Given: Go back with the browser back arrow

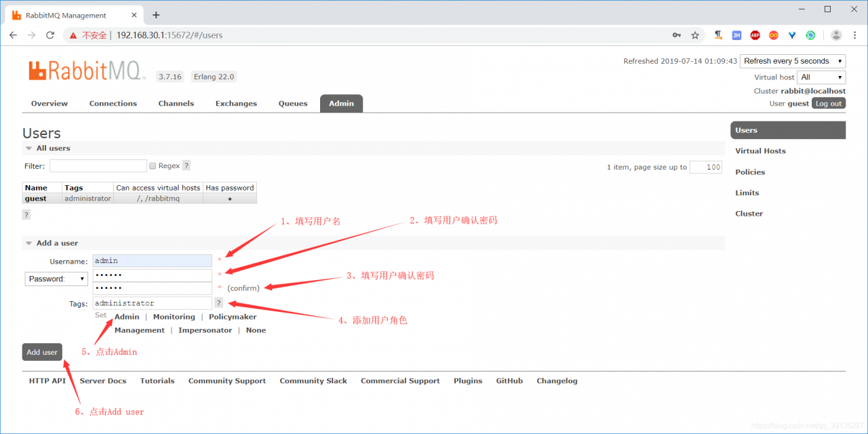Looking at the screenshot, I should tap(14, 35).
